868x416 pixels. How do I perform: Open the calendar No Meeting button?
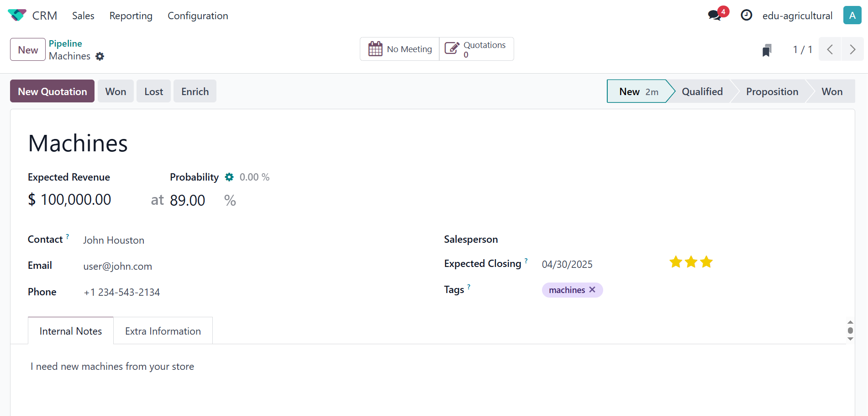pyautogui.click(x=400, y=49)
